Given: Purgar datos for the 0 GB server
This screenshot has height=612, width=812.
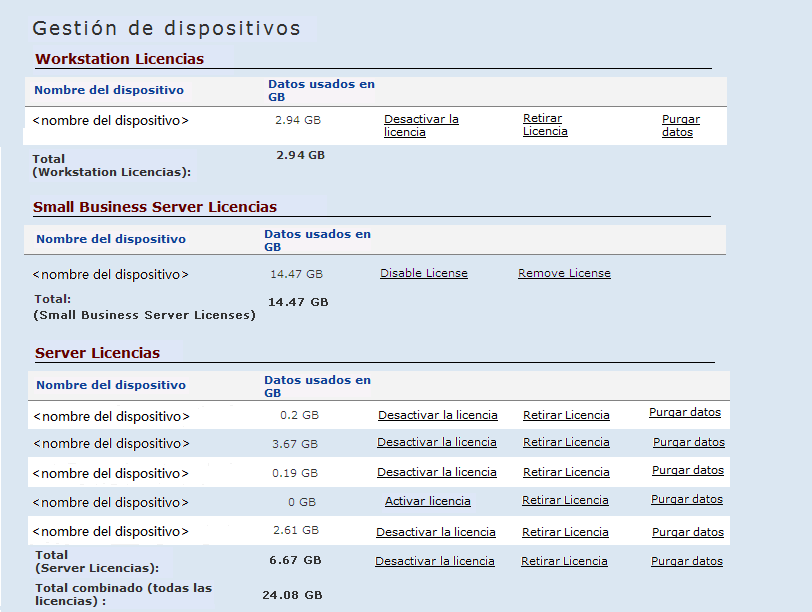Looking at the screenshot, I should (x=687, y=499).
